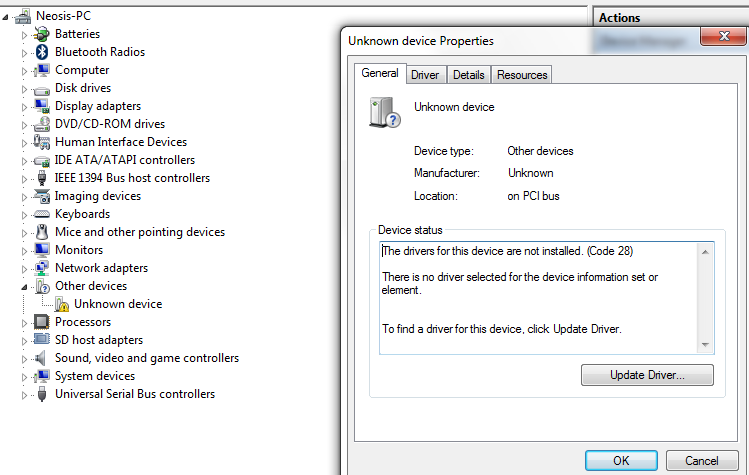Click the Batteries category icon

click(42, 34)
